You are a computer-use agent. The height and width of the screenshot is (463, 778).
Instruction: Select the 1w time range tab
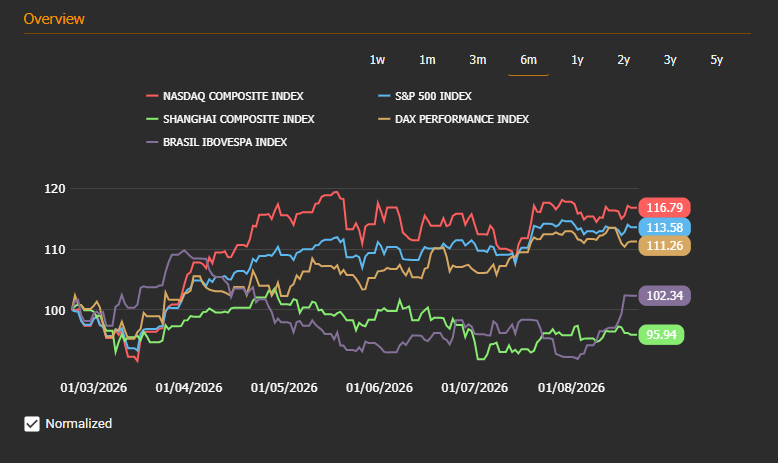377,60
